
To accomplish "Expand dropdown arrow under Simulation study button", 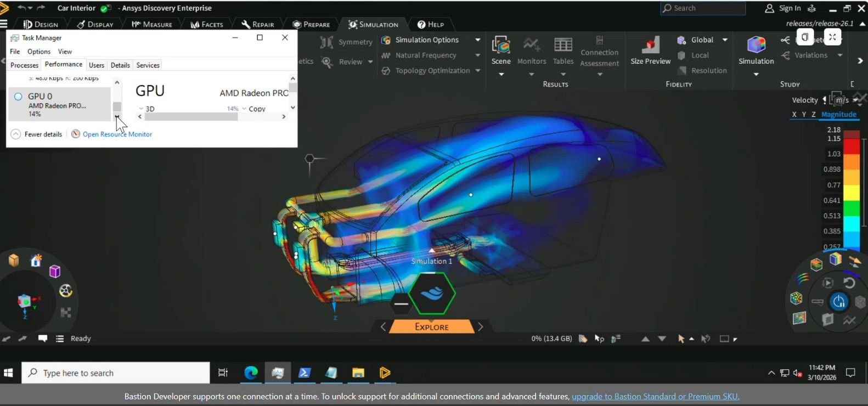I will click(x=756, y=74).
